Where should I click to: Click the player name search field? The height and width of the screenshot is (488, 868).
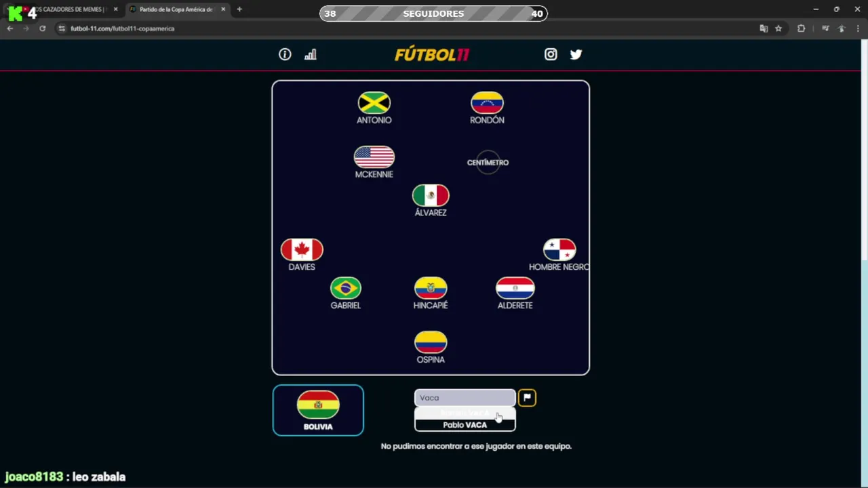tap(465, 398)
